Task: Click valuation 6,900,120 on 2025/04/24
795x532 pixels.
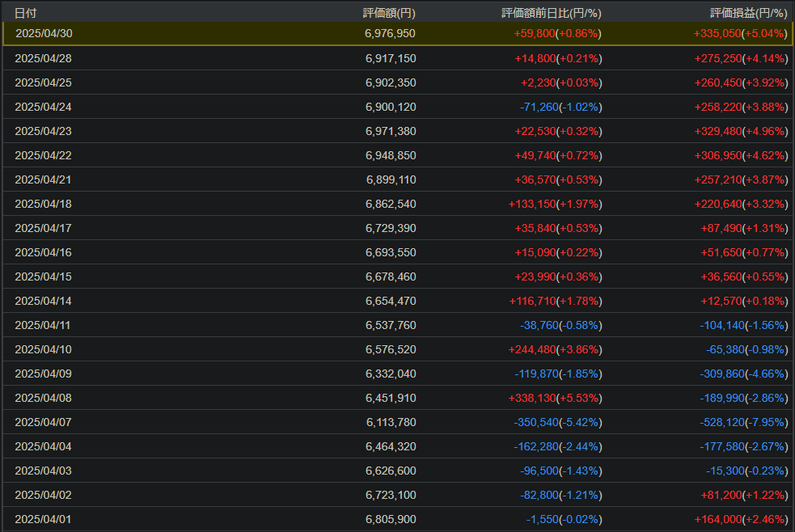Action: (x=391, y=107)
